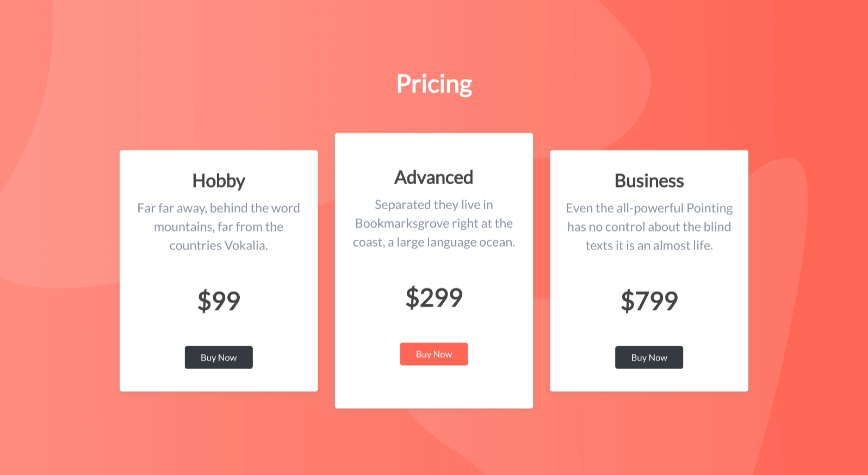Click the Business plan title
868x475 pixels.
(649, 181)
